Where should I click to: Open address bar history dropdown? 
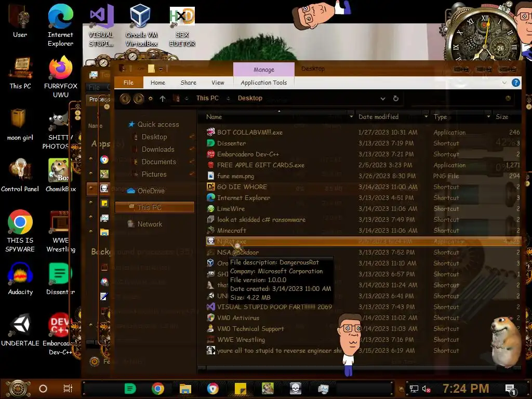pos(383,99)
